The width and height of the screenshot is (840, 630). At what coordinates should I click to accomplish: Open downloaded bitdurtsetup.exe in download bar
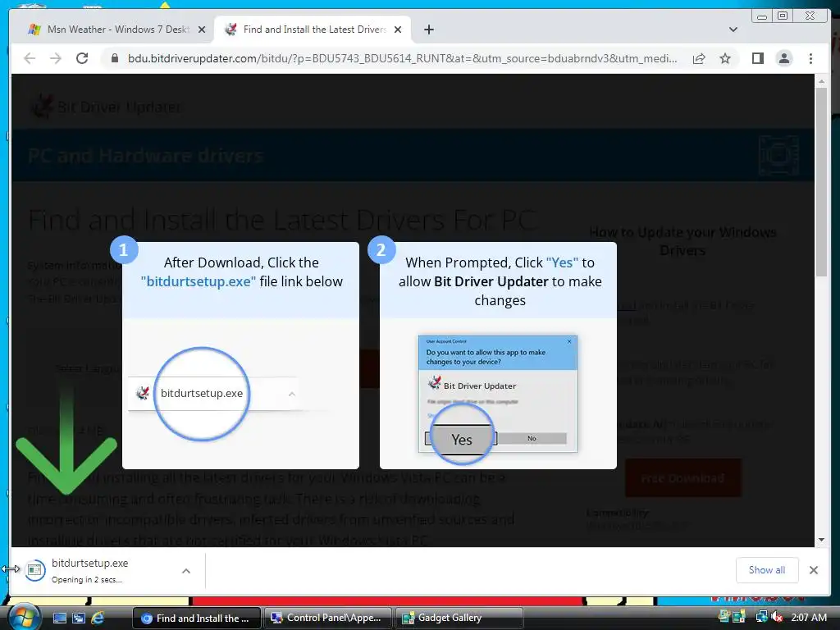89,570
